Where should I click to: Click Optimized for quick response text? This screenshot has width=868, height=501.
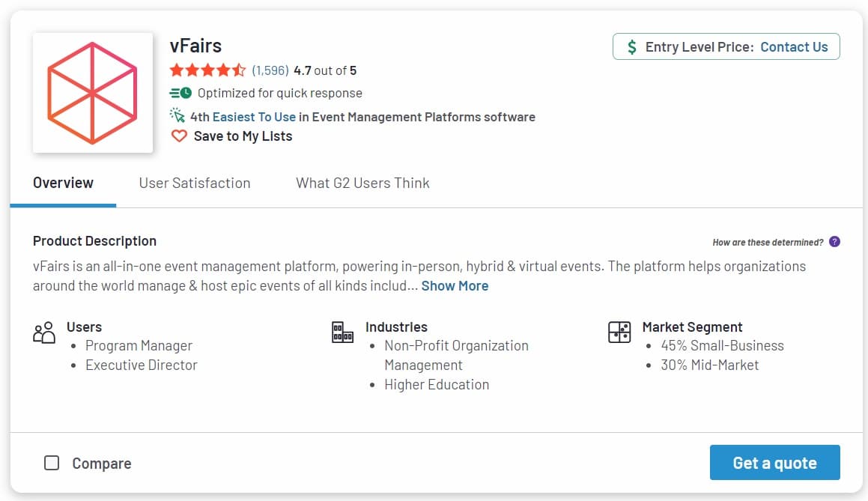[x=280, y=93]
